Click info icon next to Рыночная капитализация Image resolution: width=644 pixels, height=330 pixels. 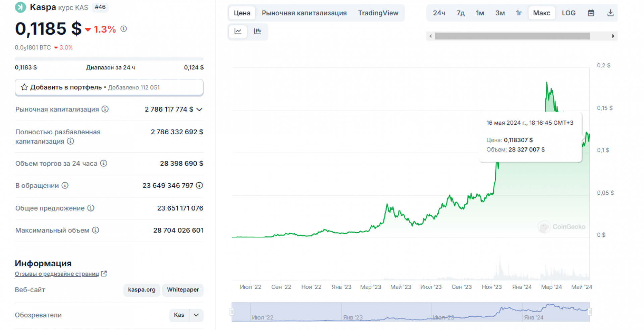pyautogui.click(x=105, y=109)
